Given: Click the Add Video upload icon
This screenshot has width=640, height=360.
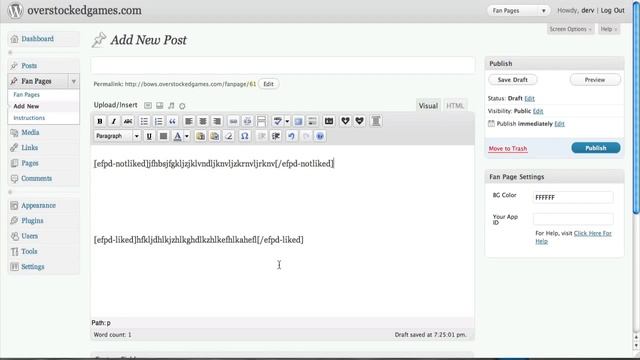Looking at the screenshot, I should point(160,106).
